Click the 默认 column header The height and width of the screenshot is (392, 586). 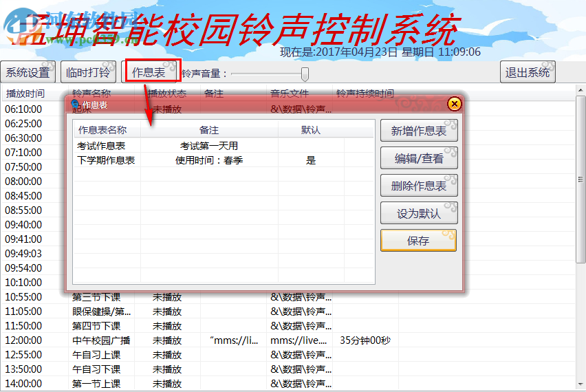pos(311,130)
